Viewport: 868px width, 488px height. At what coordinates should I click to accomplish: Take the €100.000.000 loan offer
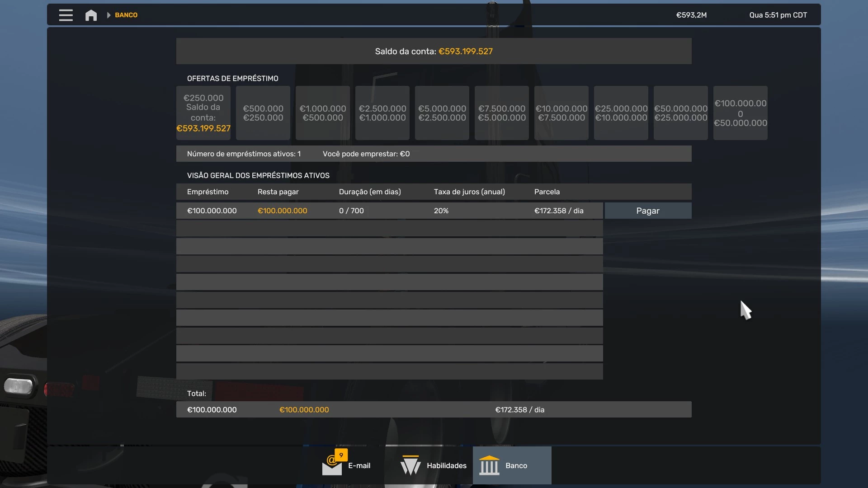740,113
